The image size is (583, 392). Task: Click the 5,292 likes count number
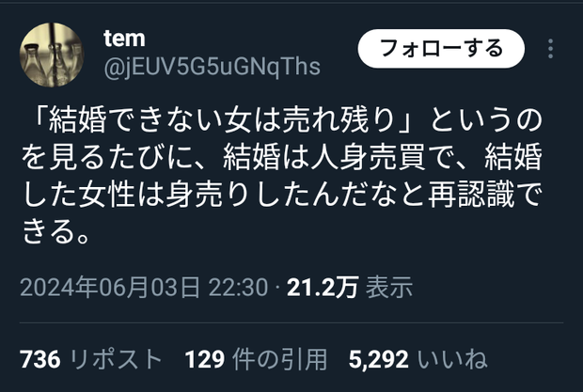[379, 360]
